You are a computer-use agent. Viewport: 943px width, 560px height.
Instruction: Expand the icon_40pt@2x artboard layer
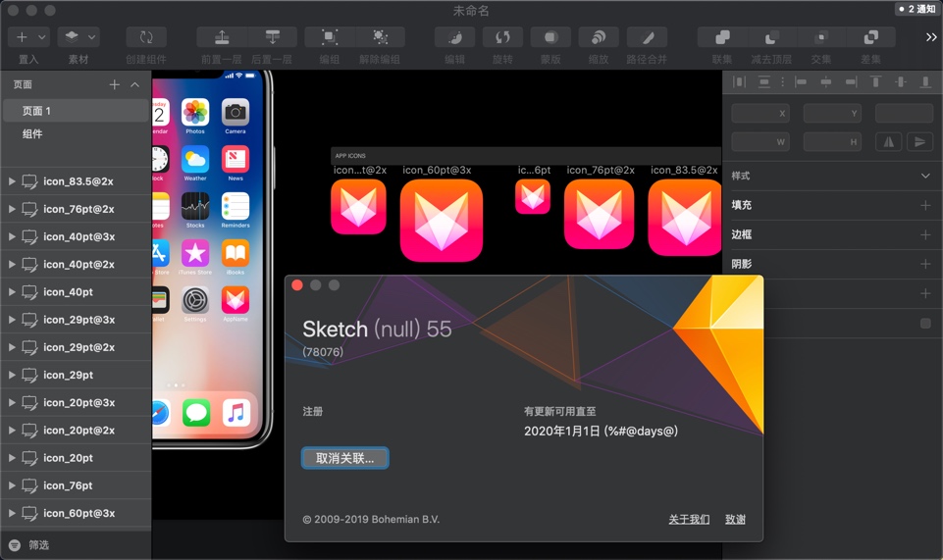[12, 264]
